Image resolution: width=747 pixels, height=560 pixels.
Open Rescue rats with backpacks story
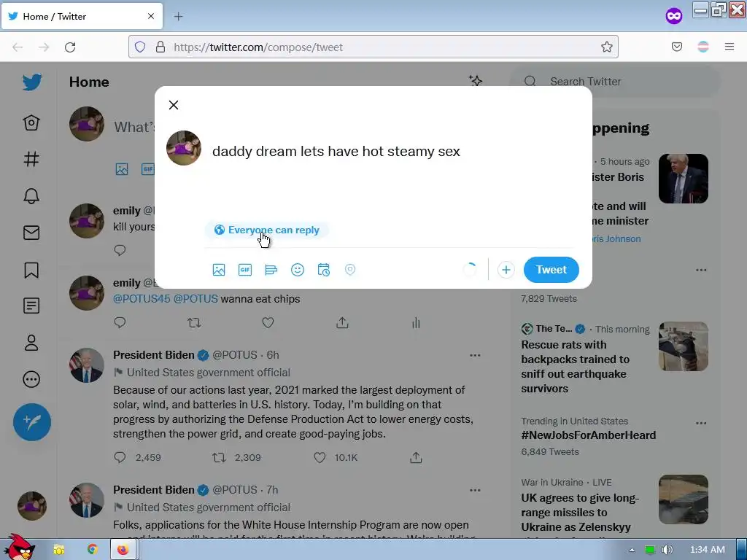click(576, 367)
